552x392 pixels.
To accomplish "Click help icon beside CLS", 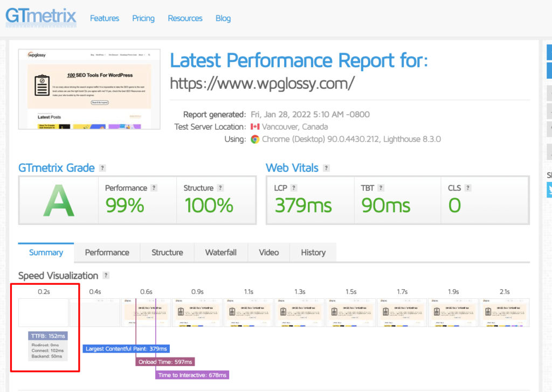I will coord(467,188).
